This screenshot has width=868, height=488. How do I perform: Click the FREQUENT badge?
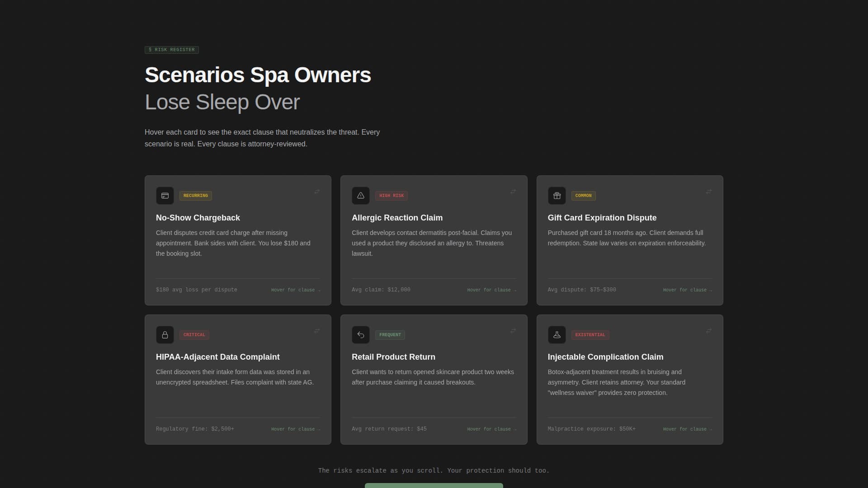coord(390,335)
